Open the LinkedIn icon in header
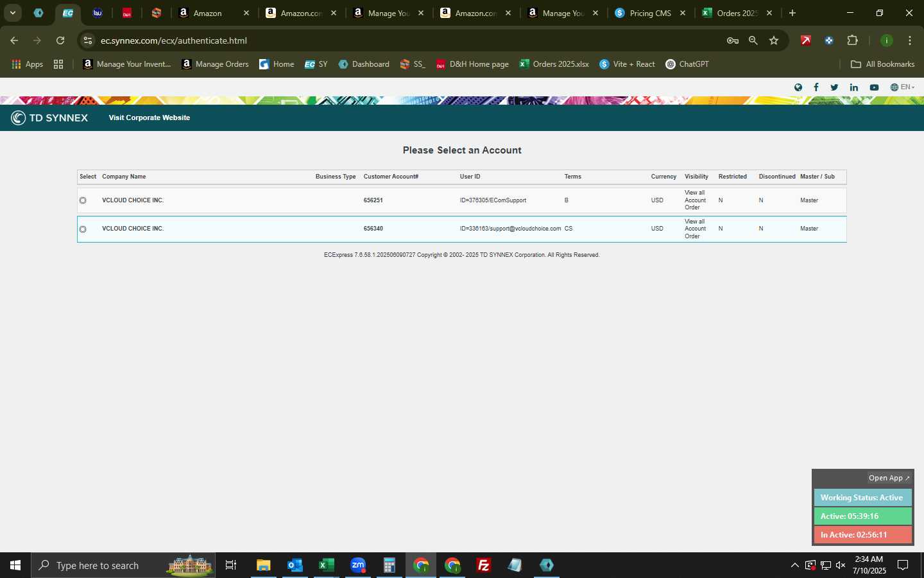 coord(854,87)
